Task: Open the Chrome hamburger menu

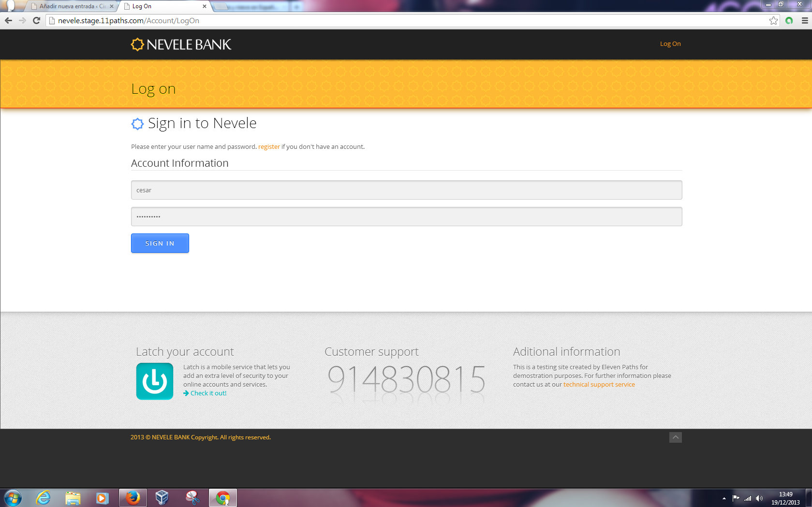Action: (x=805, y=20)
